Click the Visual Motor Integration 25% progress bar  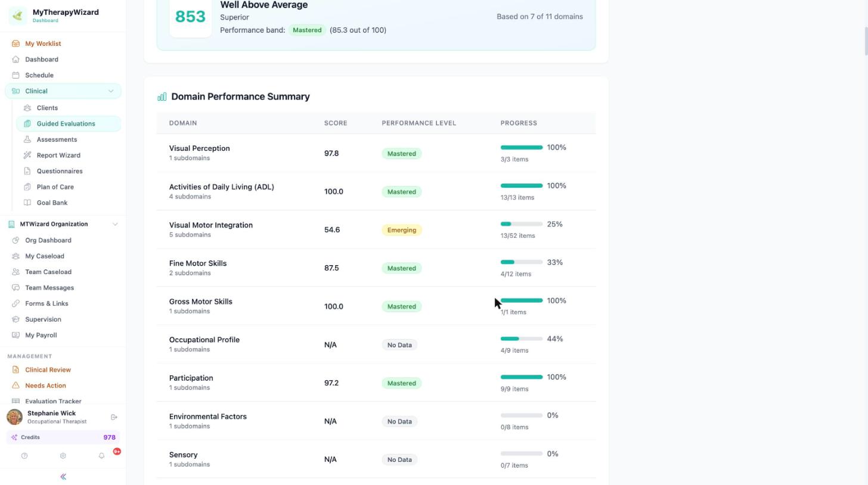click(x=522, y=224)
